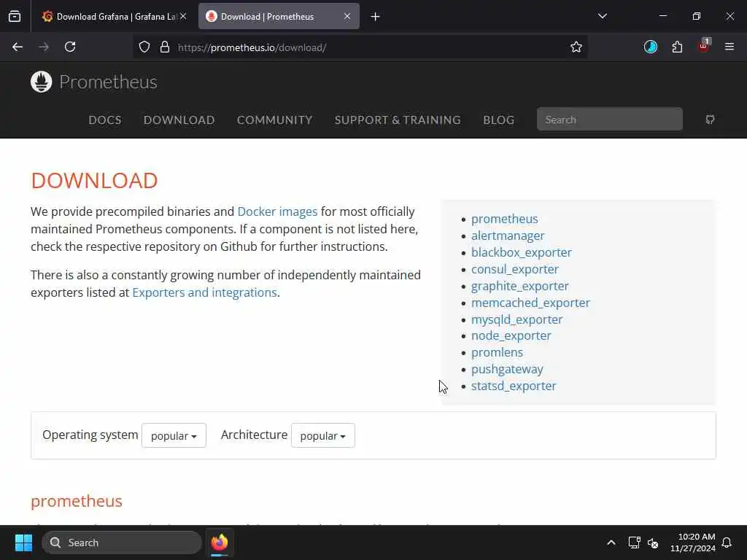Click the Prometheus site title text
Screen dimensions: 747x560
[108, 82]
